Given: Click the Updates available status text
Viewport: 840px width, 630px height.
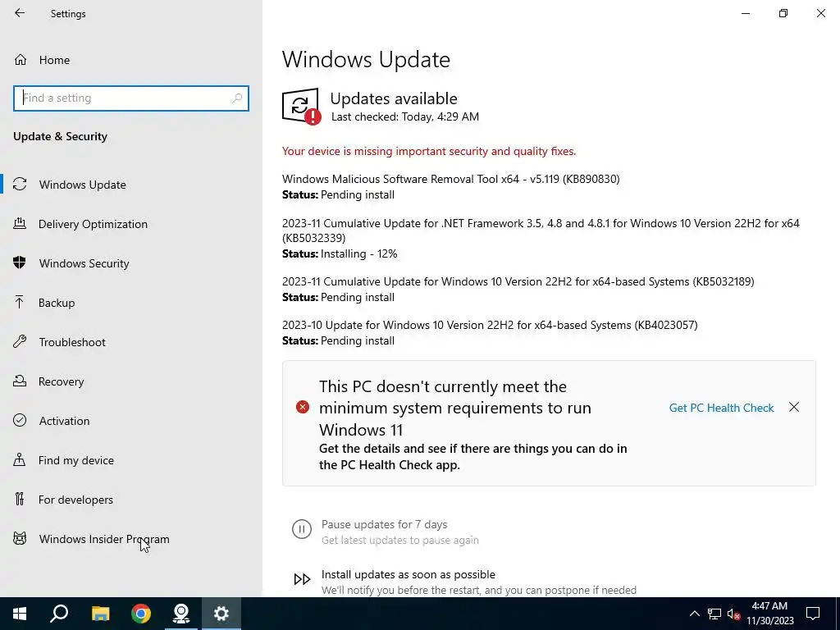Looking at the screenshot, I should tap(394, 98).
